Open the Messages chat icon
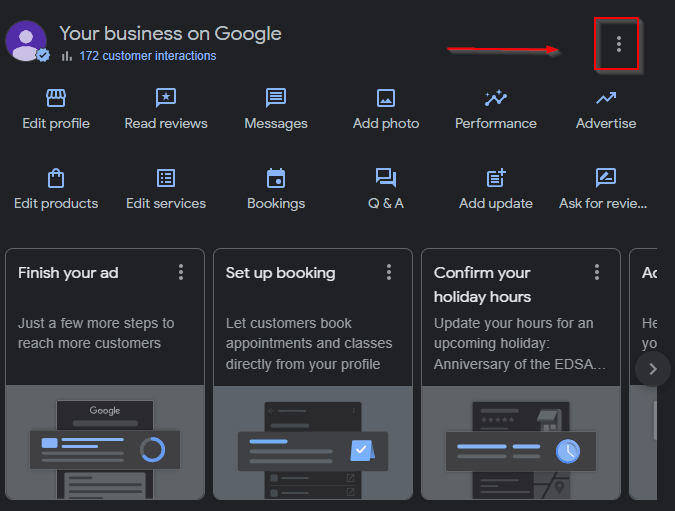The height and width of the screenshot is (511, 675). click(x=276, y=98)
